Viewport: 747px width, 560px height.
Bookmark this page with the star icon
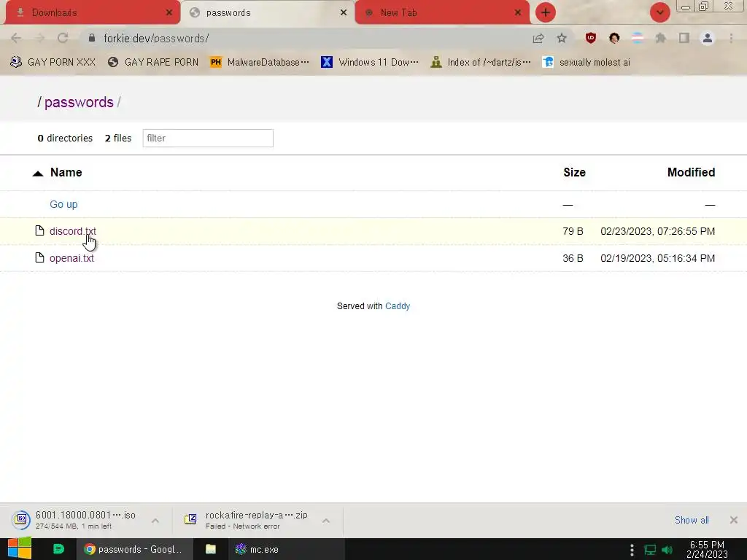562,38
